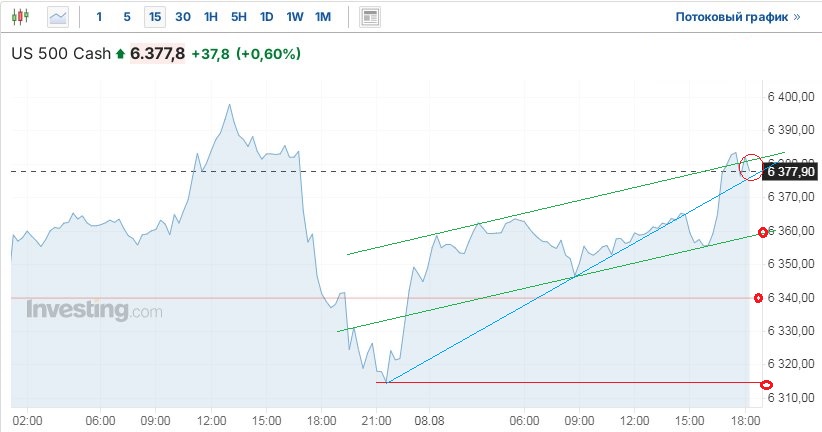822x432 pixels.
Task: Switch to candlestick chart type
Action: coord(23,17)
